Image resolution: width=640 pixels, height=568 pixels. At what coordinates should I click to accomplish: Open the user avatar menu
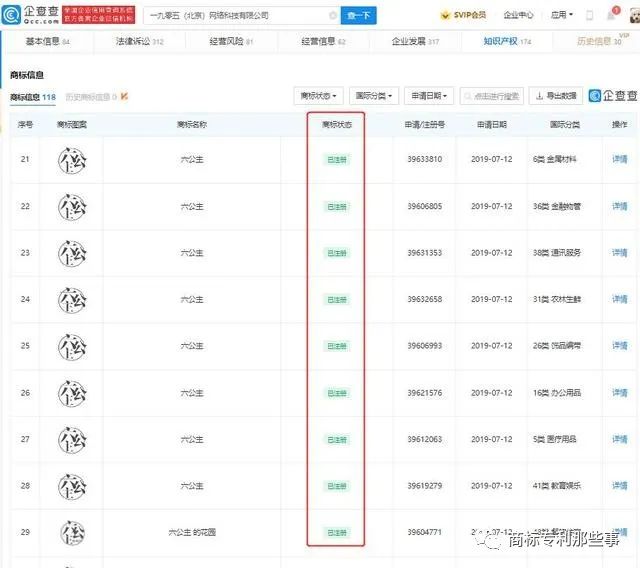(635, 16)
